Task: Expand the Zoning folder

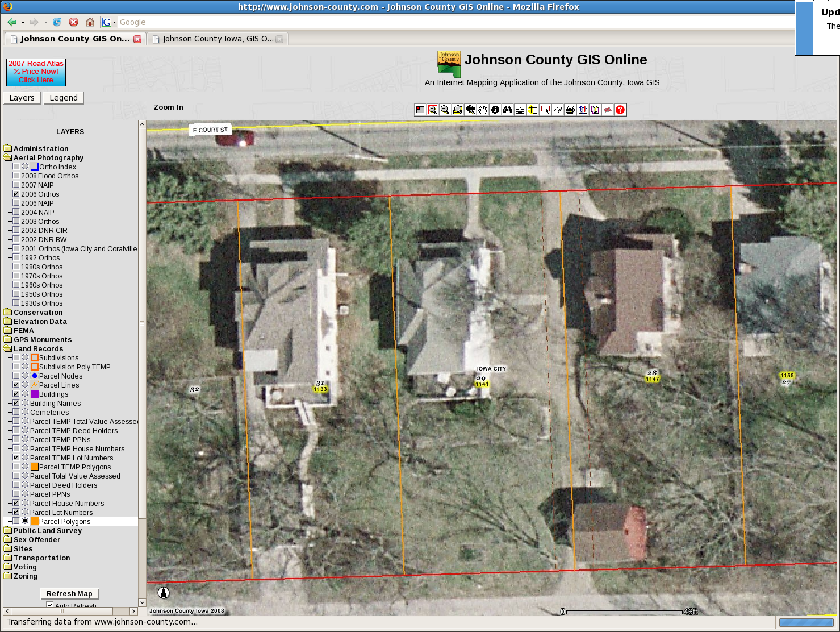Action: (x=7, y=576)
